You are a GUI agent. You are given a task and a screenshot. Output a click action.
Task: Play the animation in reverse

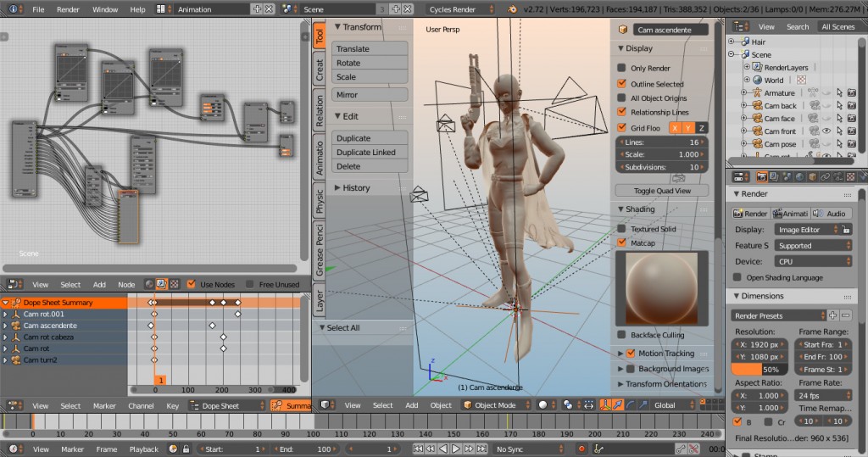pyautogui.click(x=442, y=449)
